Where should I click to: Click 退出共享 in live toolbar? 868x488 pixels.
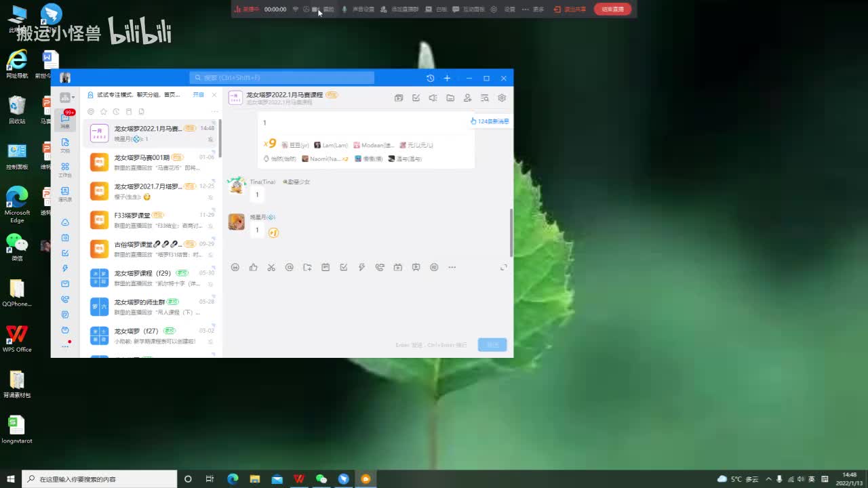[570, 9]
